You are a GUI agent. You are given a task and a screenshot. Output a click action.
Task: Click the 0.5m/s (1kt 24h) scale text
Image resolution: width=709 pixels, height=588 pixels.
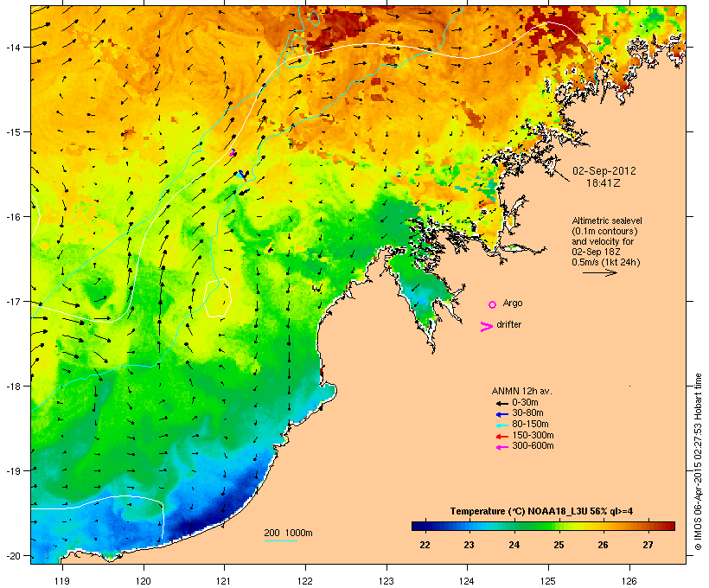[606, 262]
